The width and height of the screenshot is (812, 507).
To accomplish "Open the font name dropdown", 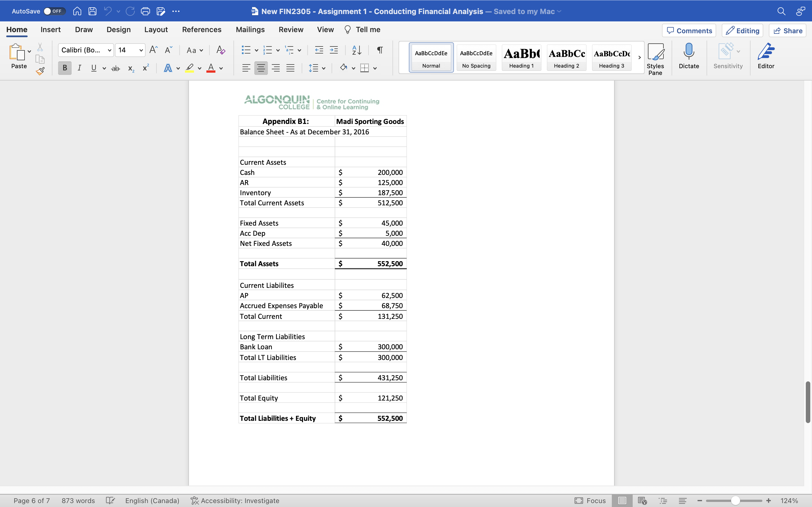I will [109, 50].
